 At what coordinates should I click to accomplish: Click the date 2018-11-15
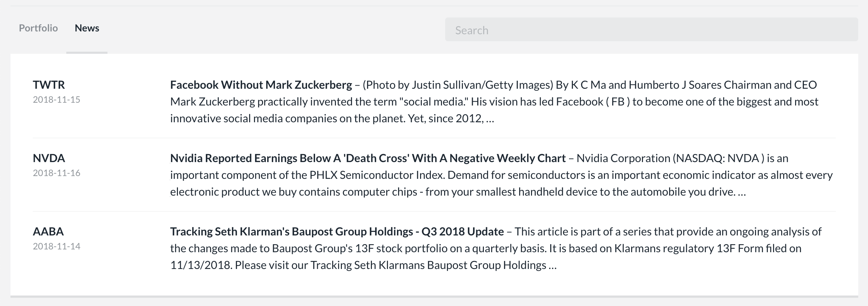coord(57,100)
